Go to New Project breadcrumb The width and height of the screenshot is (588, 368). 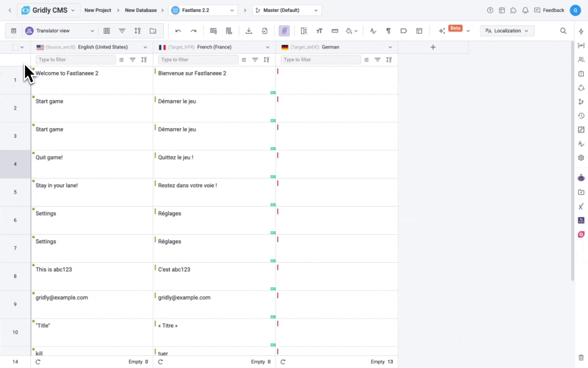(97, 10)
